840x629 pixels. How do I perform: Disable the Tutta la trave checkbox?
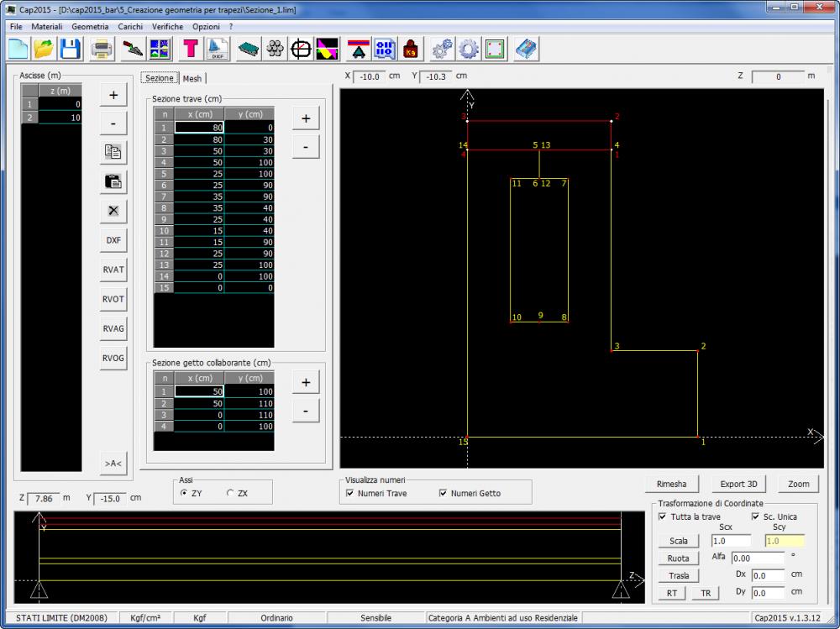tap(662, 517)
